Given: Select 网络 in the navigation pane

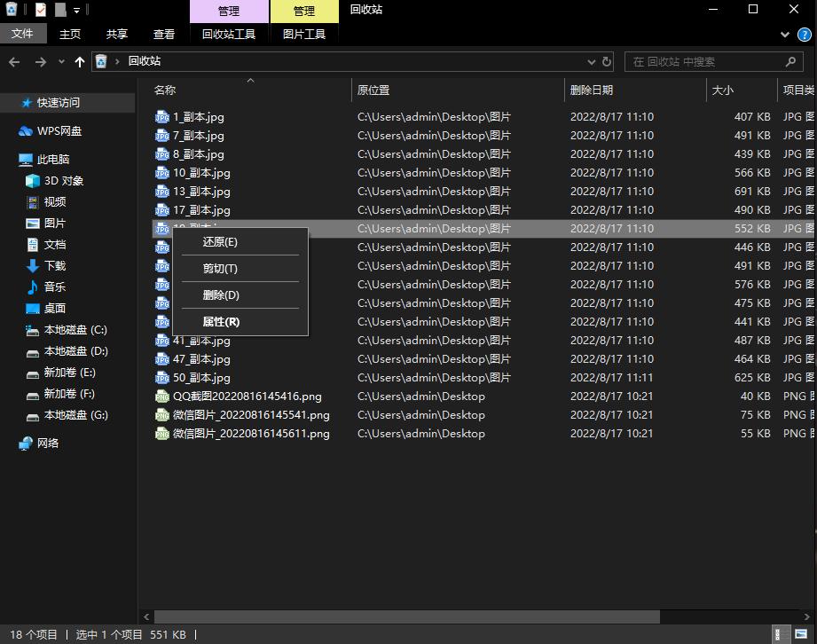Looking at the screenshot, I should pos(47,444).
